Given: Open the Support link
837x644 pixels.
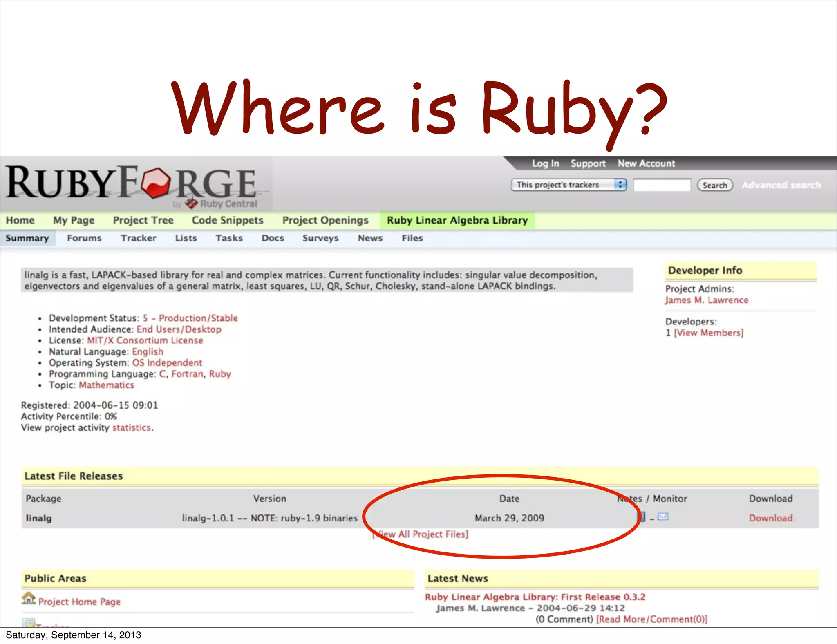Looking at the screenshot, I should (588, 163).
